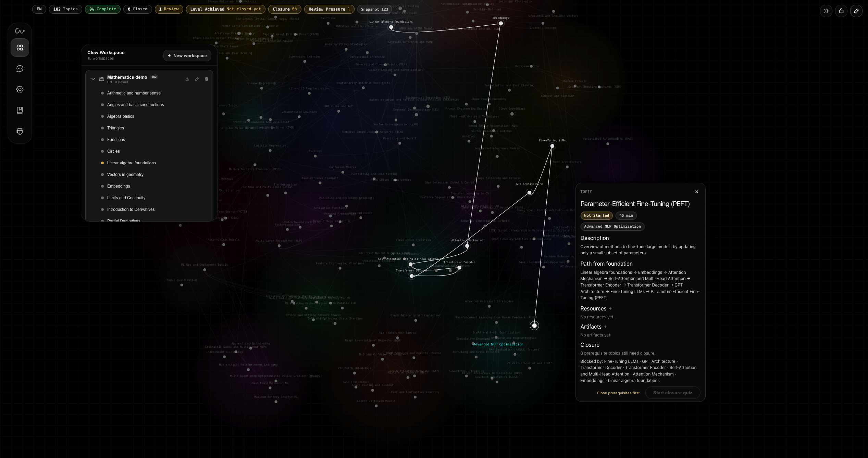Screen dimensions: 868x458
Task: Select the Linear algebra foundations topic
Action: click(x=131, y=163)
